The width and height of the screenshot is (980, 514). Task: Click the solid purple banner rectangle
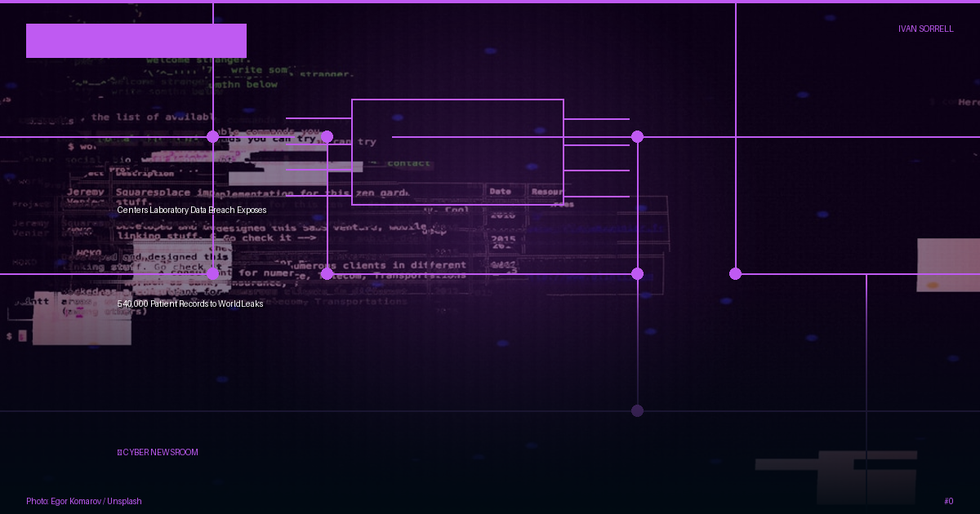[136, 41]
